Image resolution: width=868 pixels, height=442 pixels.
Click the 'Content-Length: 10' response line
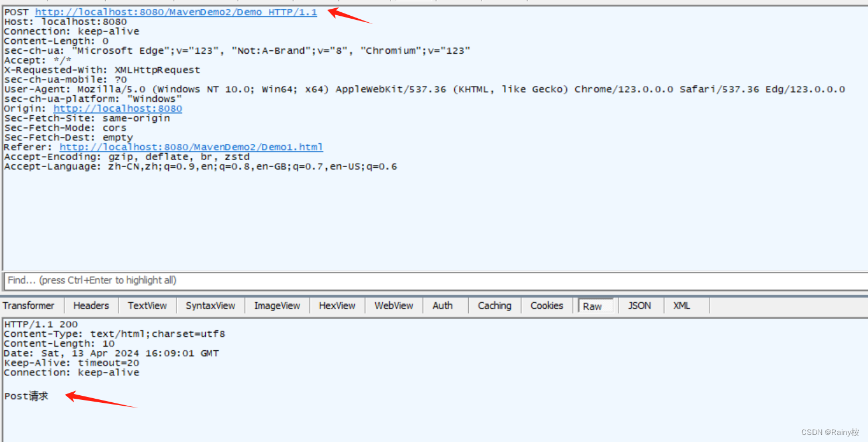click(x=59, y=344)
